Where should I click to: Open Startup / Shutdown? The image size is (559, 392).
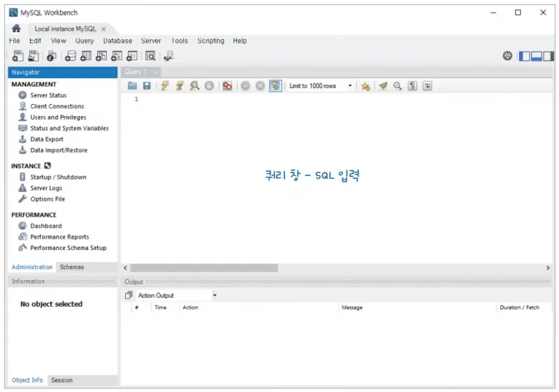pos(58,177)
